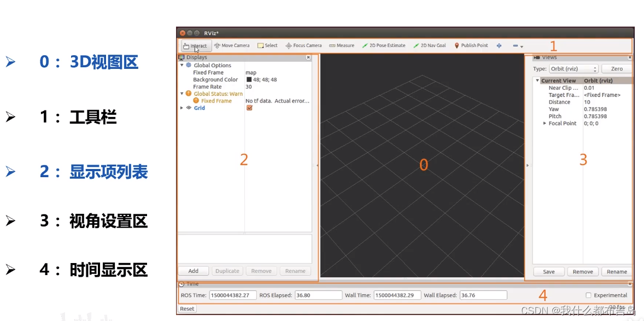Select the 2D Nav Goal tool
Image resolution: width=644 pixels, height=321 pixels.
(x=430, y=45)
